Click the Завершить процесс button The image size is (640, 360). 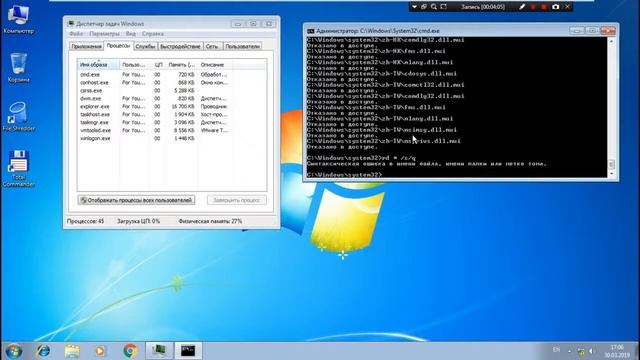click(x=237, y=200)
